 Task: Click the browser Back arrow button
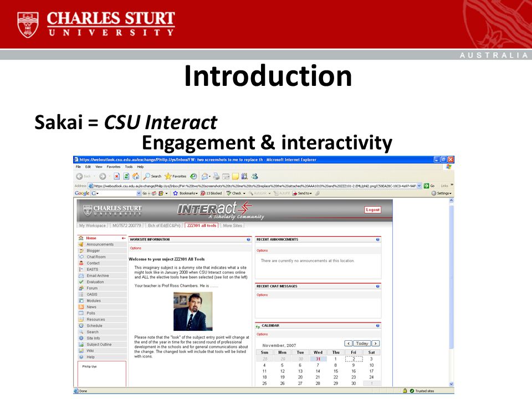coord(79,176)
